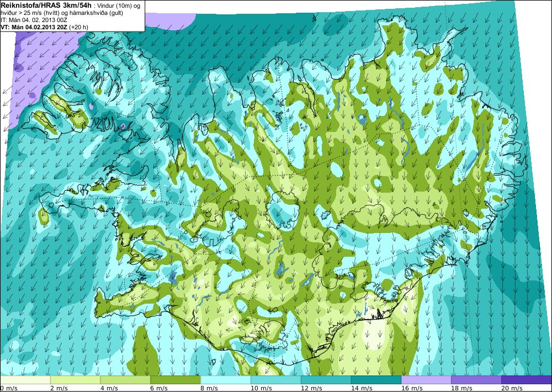Click the pale yellow 0–2 m/s legend swatch
This screenshot has width=552, height=392.
point(25,380)
